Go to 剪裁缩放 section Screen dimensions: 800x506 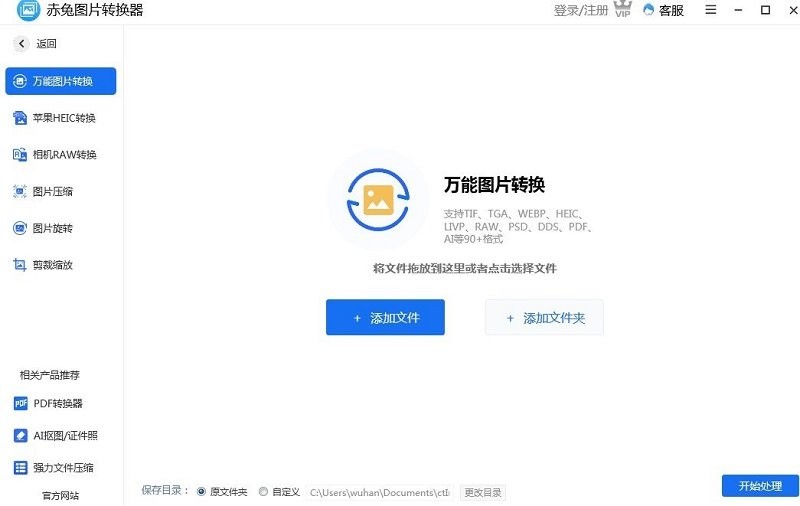point(61,265)
